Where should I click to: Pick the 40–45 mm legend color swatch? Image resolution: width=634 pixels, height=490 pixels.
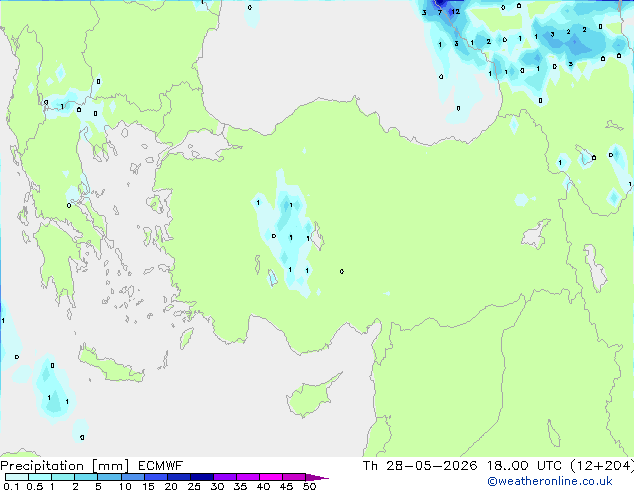[x=271, y=477]
